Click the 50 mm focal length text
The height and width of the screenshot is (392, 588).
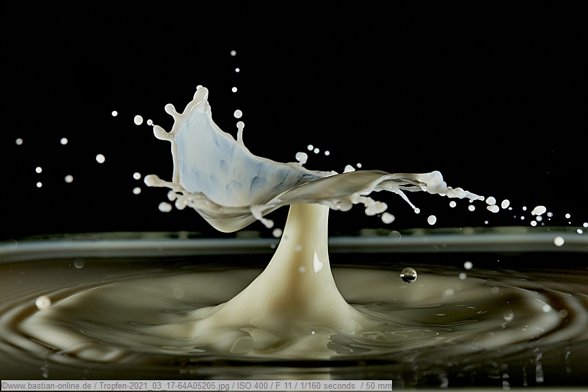(379, 385)
